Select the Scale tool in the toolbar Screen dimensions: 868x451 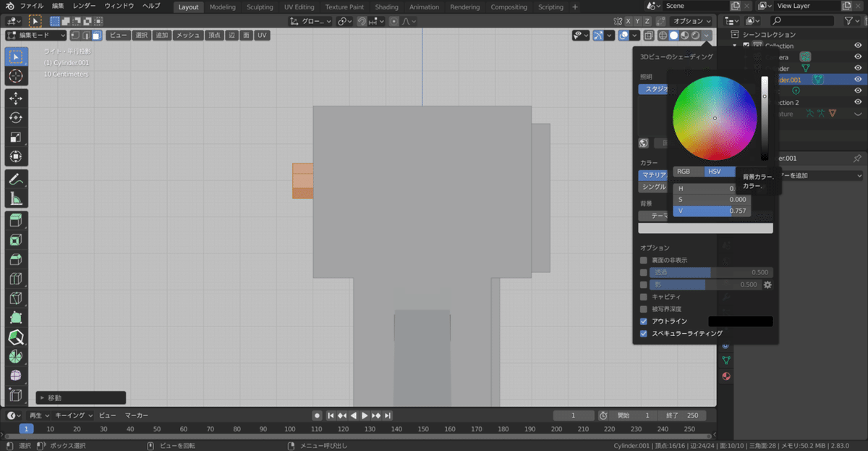pyautogui.click(x=16, y=138)
